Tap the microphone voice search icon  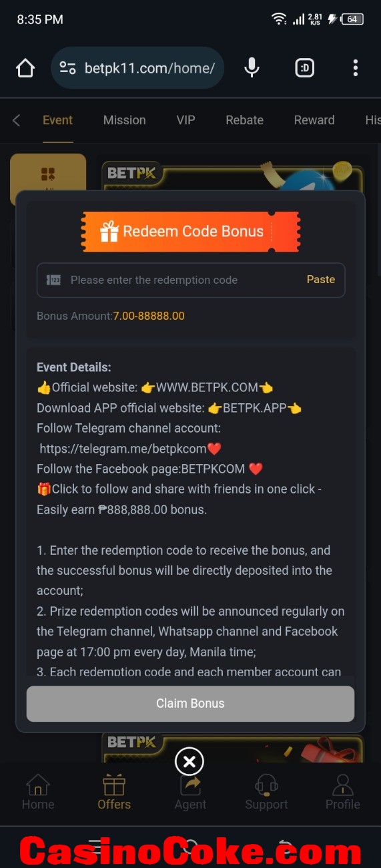point(252,67)
